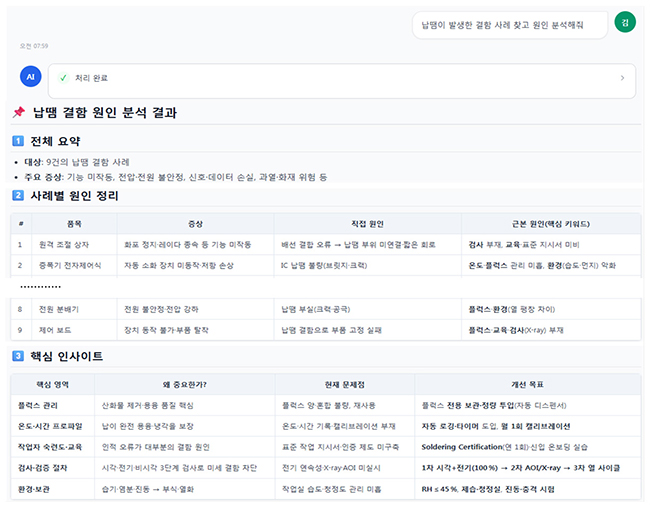650x507 pixels.
Task: Click the blue AI avatar icon
Action: [x=30, y=77]
